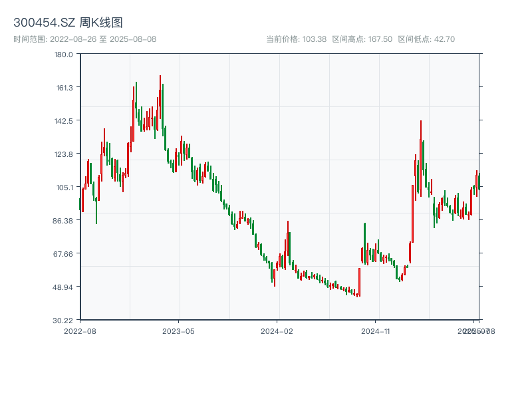Click the 86.38 y-axis label

pyautogui.click(x=63, y=221)
